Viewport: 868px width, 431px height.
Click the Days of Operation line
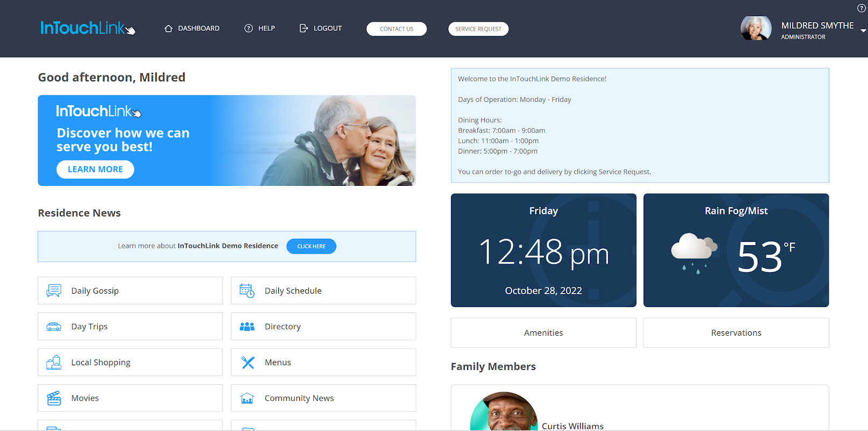[514, 100]
